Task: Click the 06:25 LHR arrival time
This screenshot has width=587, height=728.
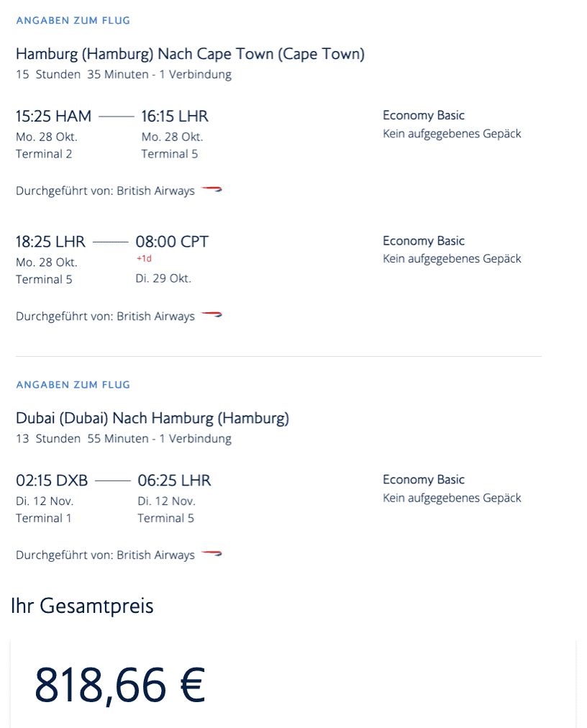Action: click(x=175, y=481)
